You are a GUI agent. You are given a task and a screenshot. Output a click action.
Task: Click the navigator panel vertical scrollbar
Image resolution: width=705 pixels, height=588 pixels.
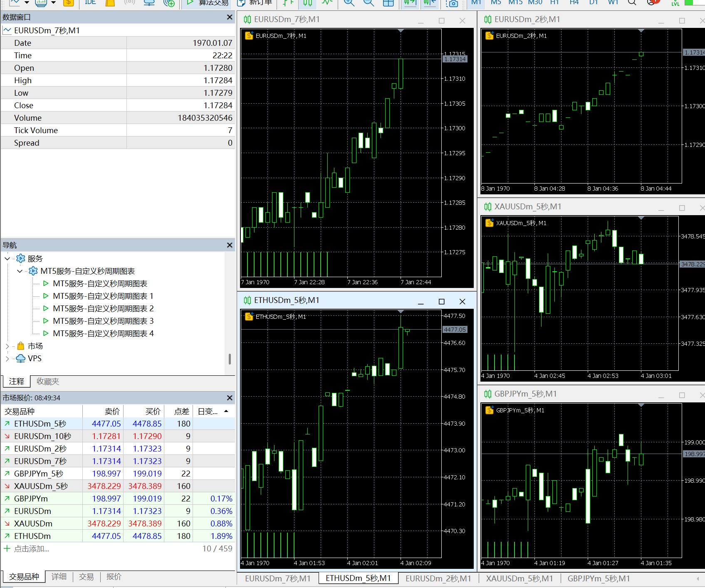[x=230, y=359]
